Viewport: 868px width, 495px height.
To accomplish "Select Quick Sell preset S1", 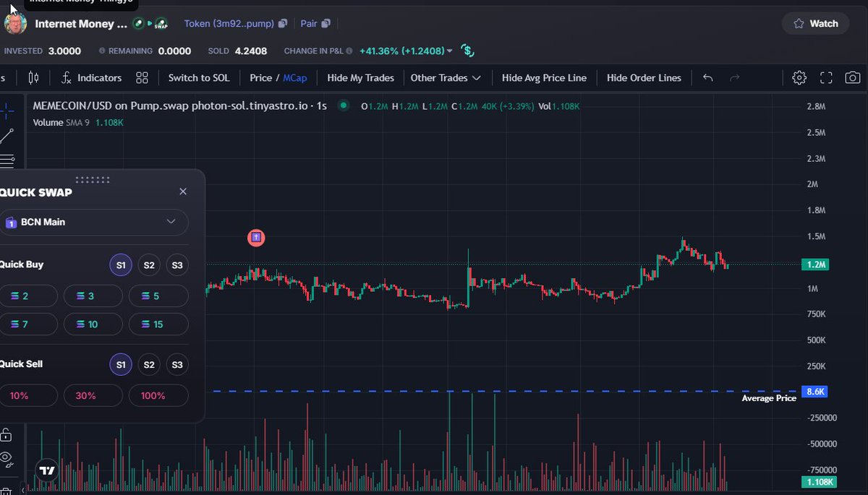I will 121,365.
